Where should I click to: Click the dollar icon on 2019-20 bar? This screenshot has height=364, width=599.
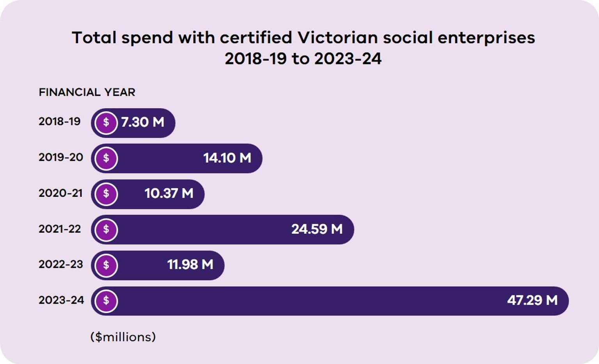106,159
